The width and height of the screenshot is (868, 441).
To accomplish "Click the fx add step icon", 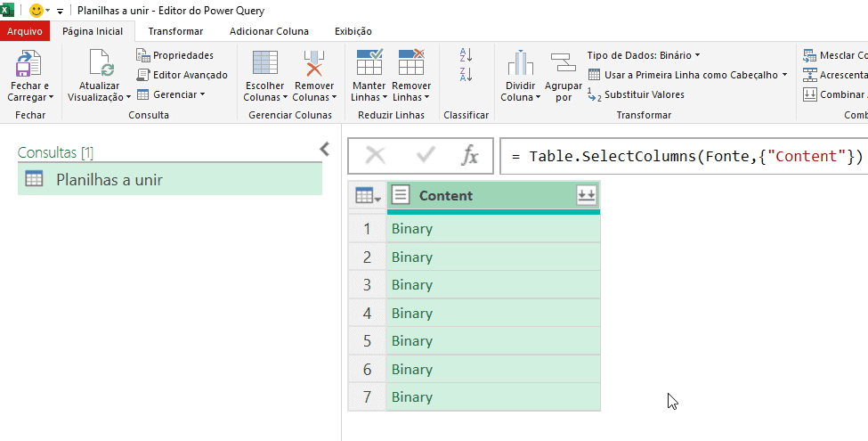I will 469,156.
